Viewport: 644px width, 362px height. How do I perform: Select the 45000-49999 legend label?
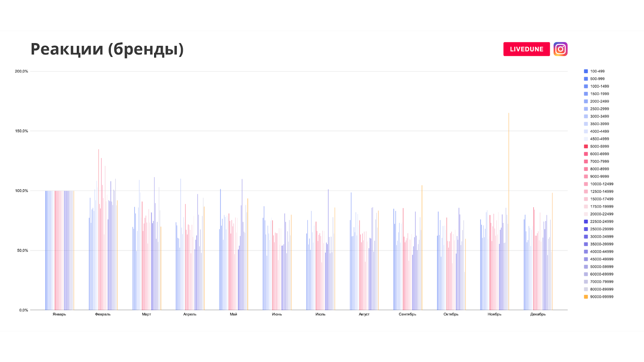(x=602, y=259)
